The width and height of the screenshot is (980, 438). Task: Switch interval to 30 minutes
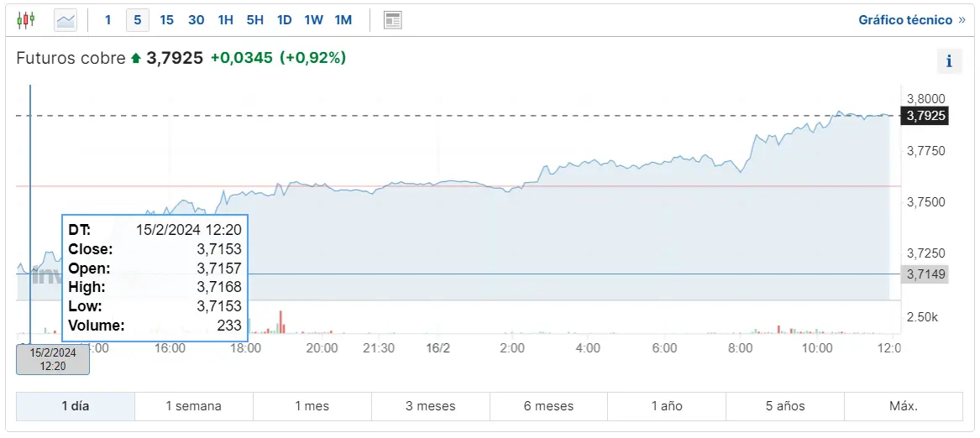pyautogui.click(x=196, y=19)
